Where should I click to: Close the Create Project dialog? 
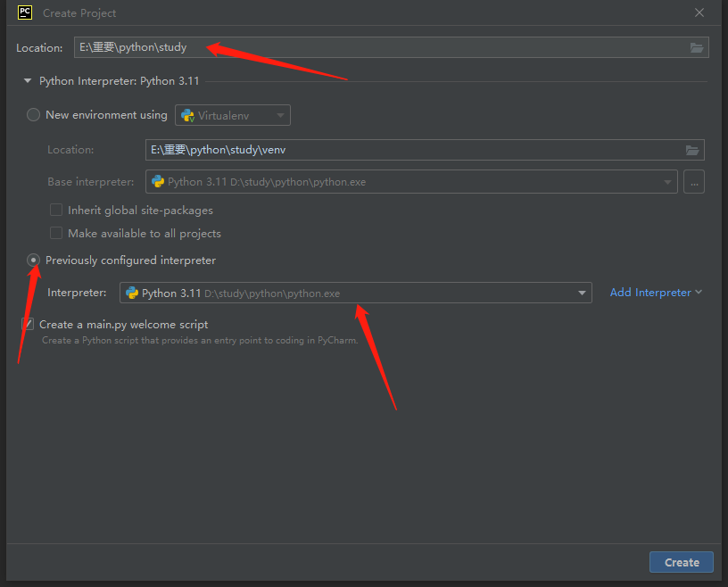click(x=699, y=12)
